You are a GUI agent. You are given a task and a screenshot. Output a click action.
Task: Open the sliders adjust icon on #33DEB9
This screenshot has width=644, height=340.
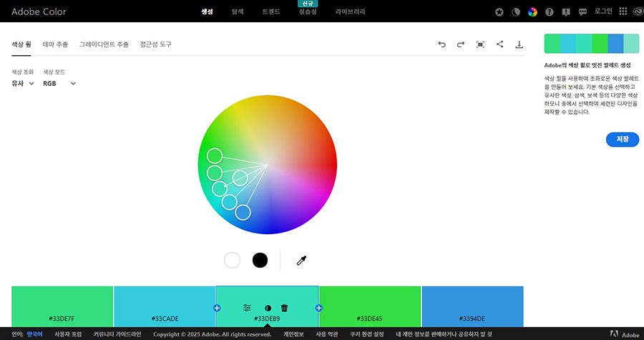click(x=247, y=308)
